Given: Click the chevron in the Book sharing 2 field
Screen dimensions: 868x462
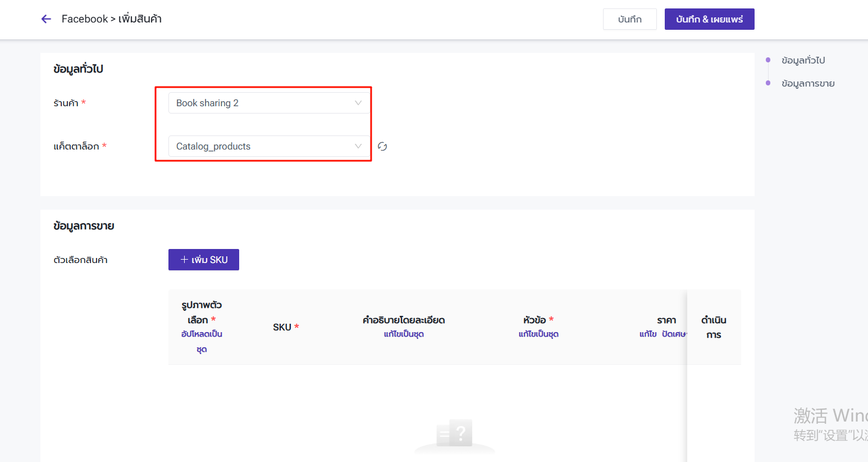Looking at the screenshot, I should click(x=358, y=103).
